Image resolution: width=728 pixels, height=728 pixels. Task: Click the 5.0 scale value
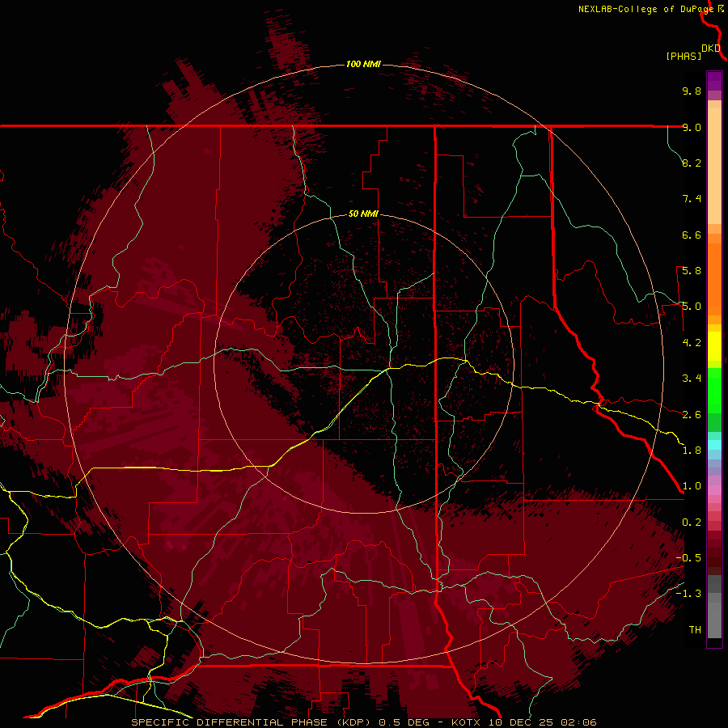tap(692, 307)
